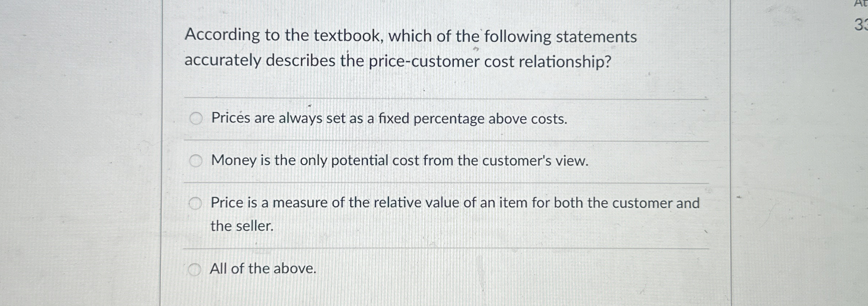868x306 pixels.
Task: Click the third answer's text about relative value
Action: (x=453, y=203)
